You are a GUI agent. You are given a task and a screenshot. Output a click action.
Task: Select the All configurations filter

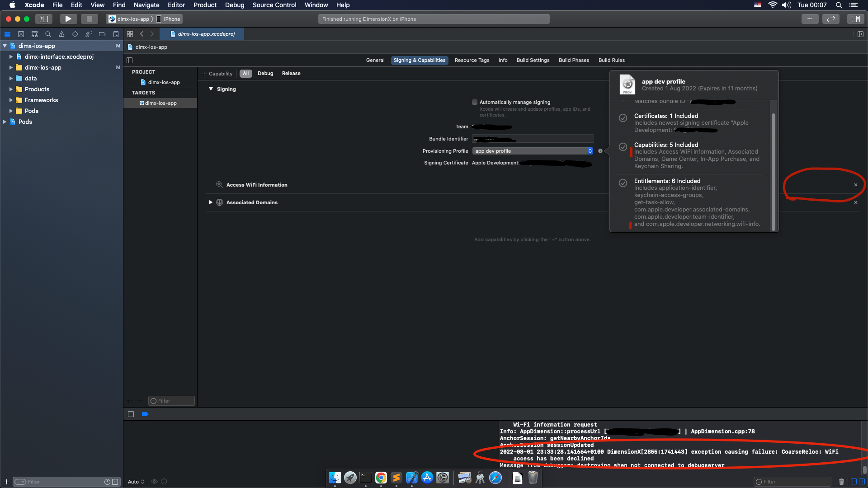pos(246,73)
